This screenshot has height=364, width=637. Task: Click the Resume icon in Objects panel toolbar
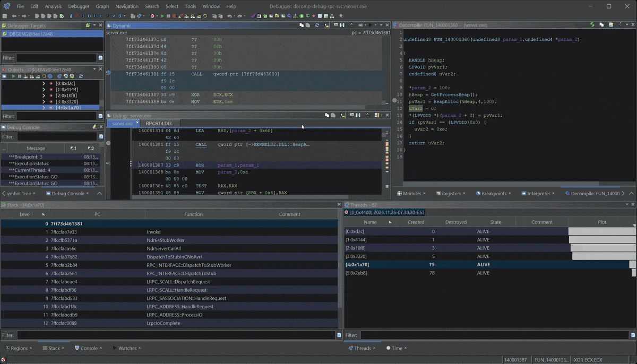tap(13, 76)
